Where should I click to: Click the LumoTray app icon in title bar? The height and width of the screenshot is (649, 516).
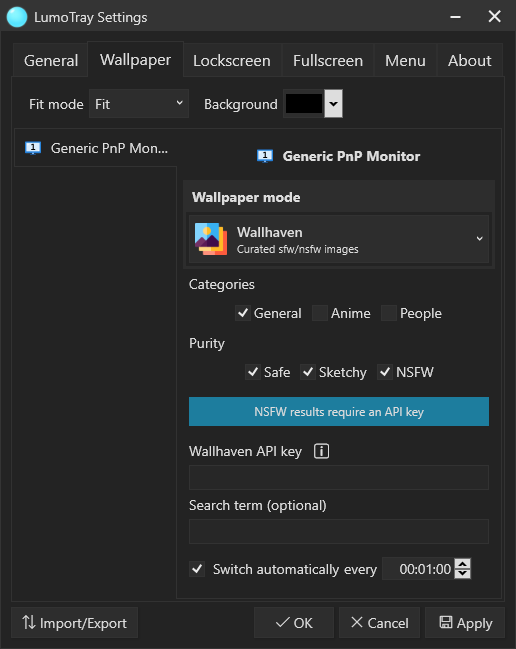pos(17,17)
